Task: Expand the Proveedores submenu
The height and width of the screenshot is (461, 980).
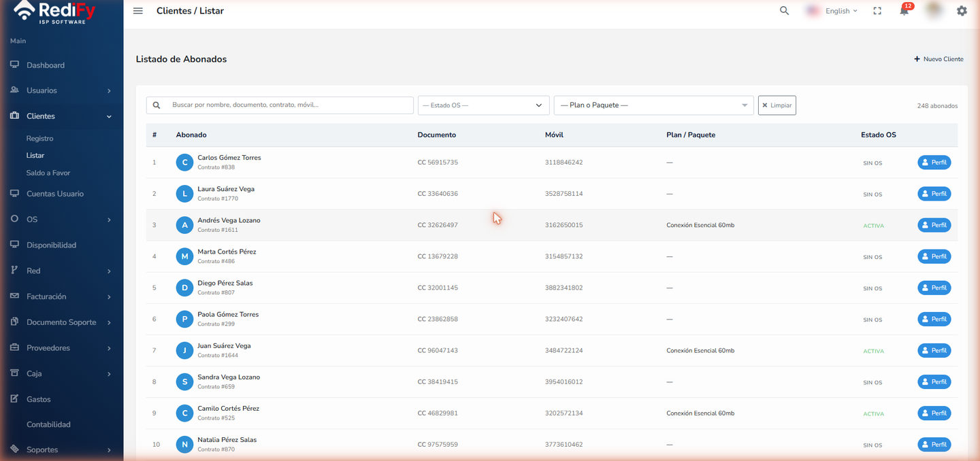Action: (x=109, y=348)
